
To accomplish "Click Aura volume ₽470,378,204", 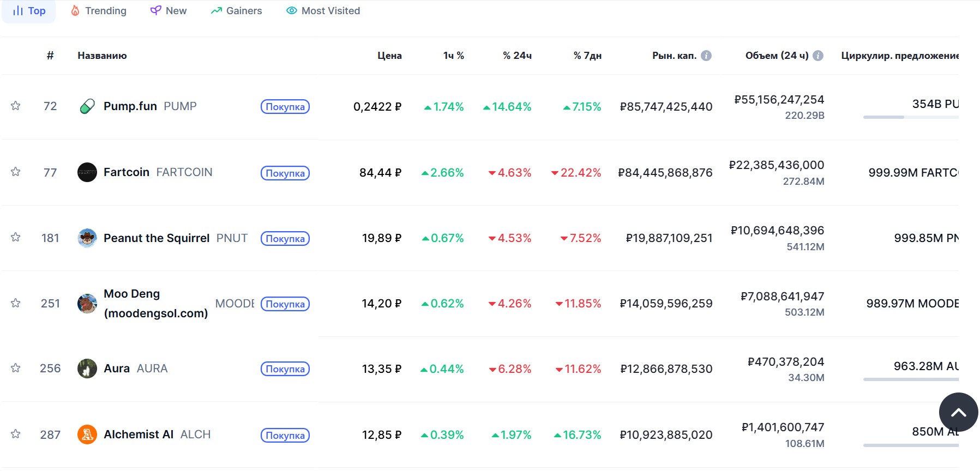I will point(786,362).
